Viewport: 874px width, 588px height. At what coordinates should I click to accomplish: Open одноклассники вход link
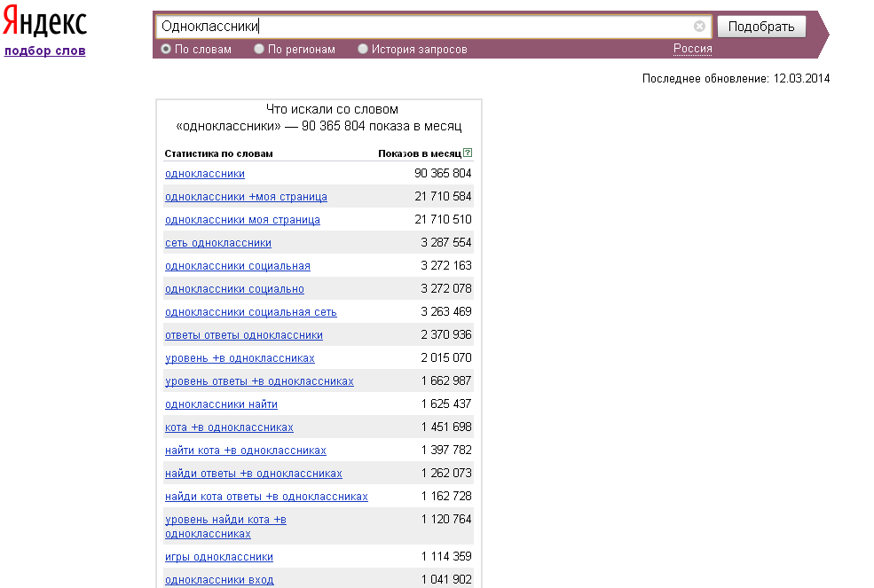click(219, 580)
